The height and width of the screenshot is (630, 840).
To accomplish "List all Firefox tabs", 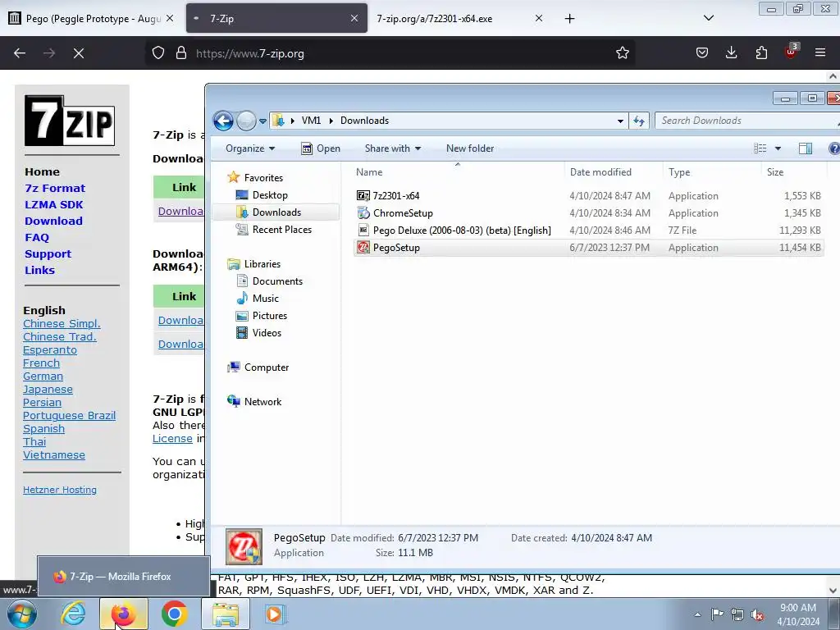I will pos(708,19).
